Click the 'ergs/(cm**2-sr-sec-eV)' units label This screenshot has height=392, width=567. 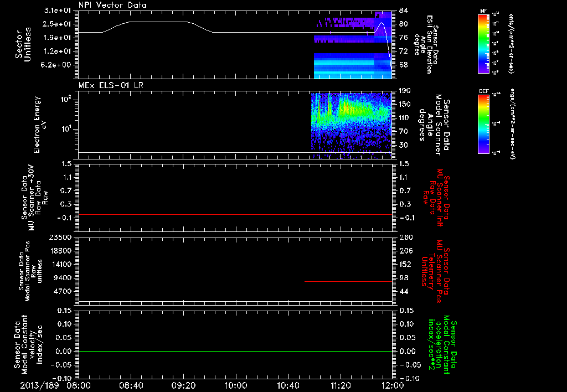[512, 123]
